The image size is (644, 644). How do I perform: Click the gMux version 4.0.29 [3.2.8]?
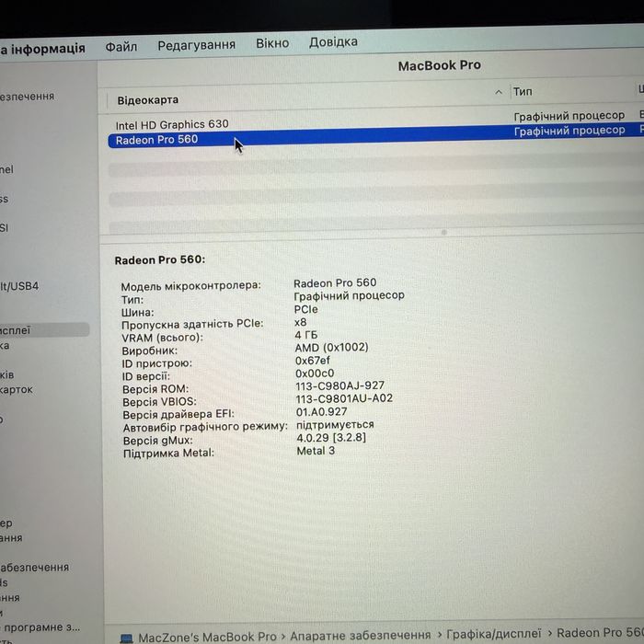331,437
